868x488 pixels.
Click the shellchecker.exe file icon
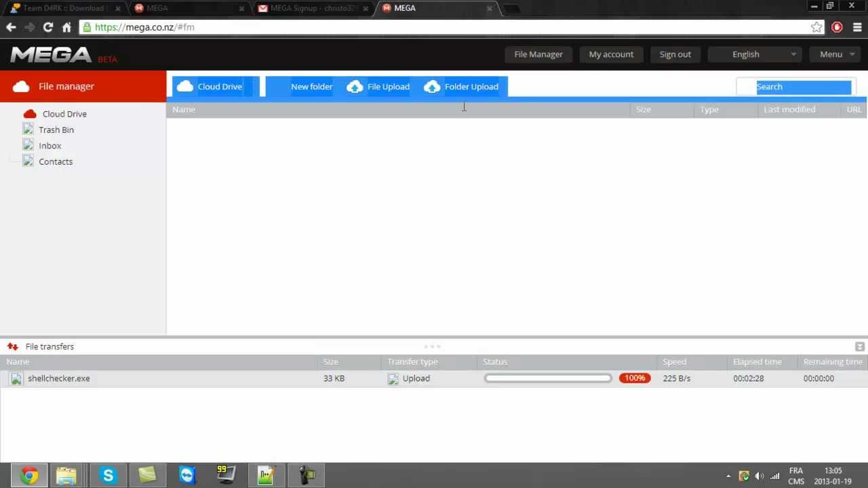(x=16, y=379)
